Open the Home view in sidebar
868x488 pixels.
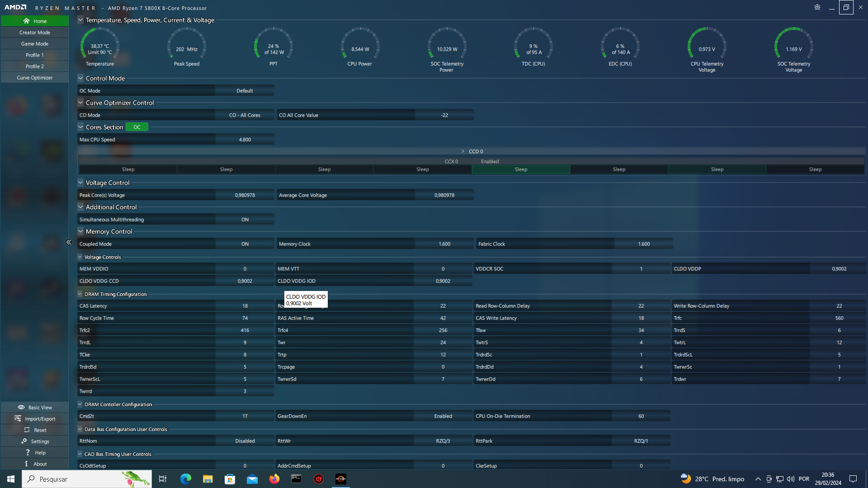click(x=34, y=21)
